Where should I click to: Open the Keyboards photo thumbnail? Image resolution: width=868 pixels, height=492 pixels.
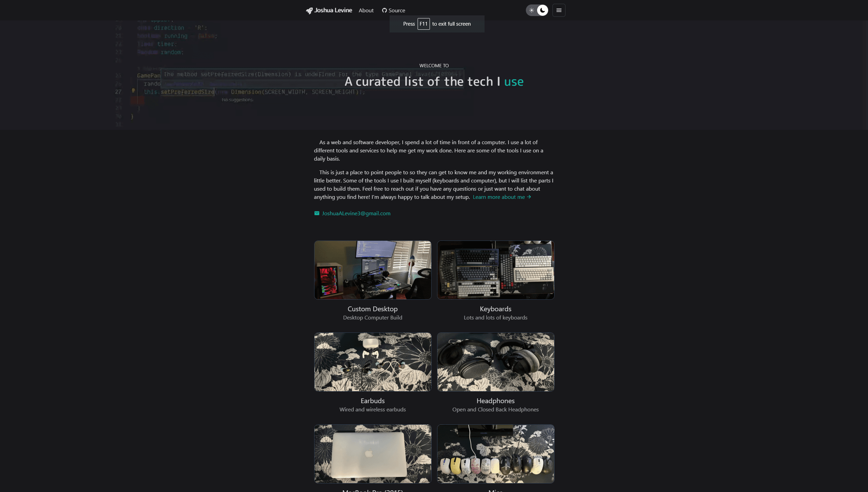pos(496,270)
